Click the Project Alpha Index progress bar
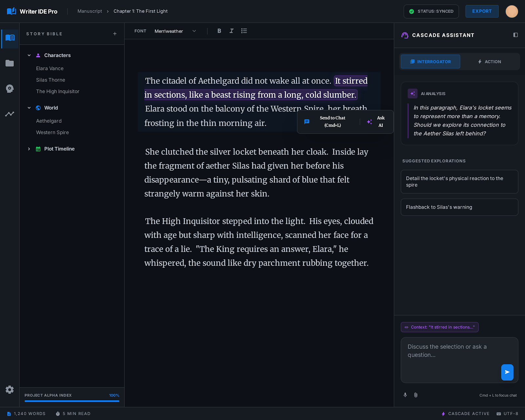The image size is (525, 420). tap(72, 402)
